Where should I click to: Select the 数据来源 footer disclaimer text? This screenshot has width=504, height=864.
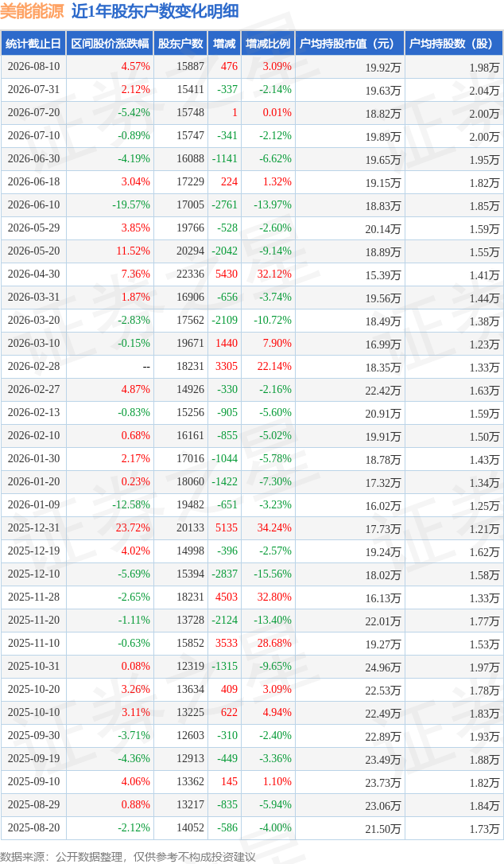tap(128, 857)
